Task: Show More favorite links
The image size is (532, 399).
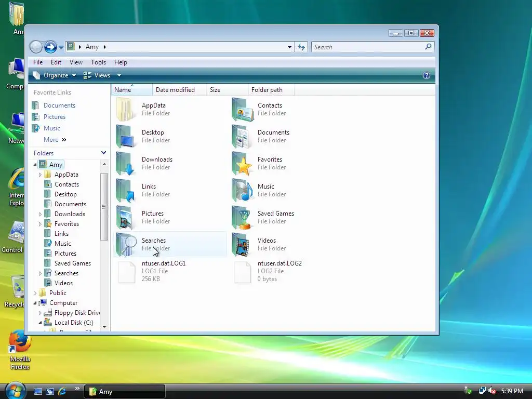Action: pyautogui.click(x=55, y=139)
